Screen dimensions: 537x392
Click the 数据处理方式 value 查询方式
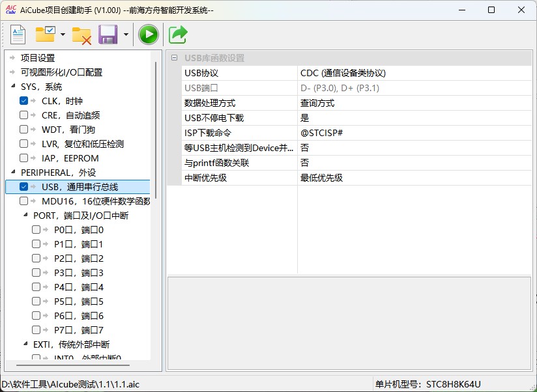tap(414, 103)
